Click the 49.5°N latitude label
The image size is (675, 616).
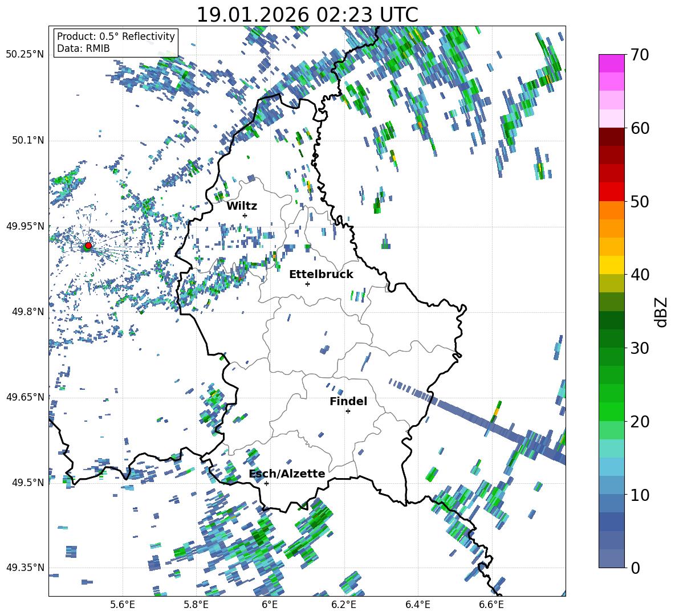click(27, 482)
